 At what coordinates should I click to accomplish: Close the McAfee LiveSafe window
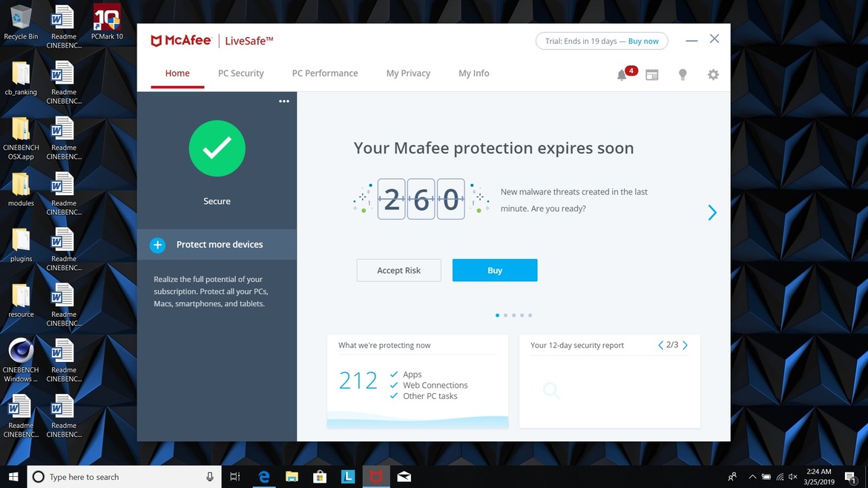(714, 39)
